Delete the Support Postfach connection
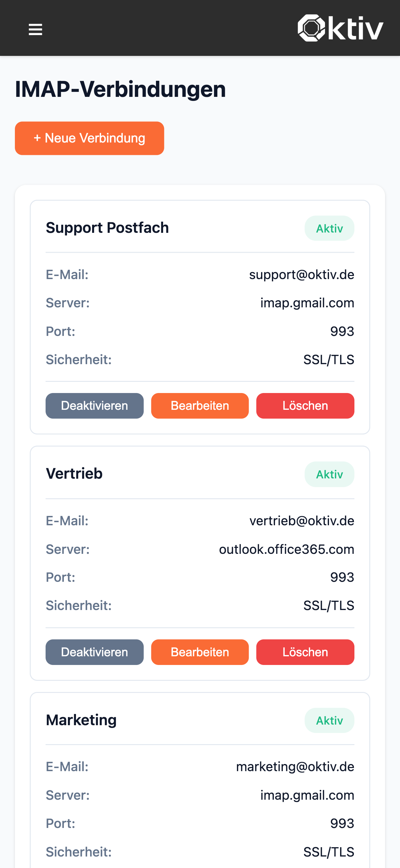 pyautogui.click(x=305, y=406)
